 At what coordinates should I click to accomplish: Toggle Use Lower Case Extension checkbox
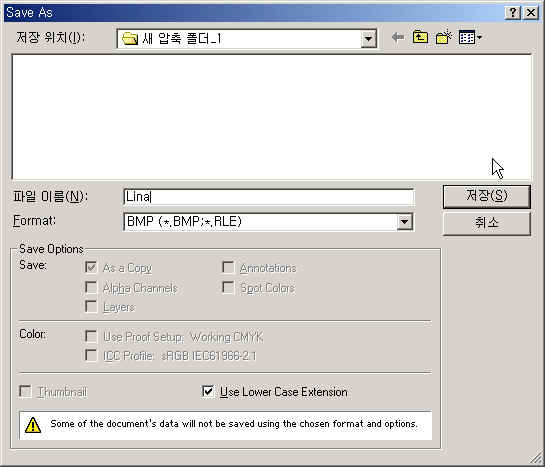coord(208,391)
